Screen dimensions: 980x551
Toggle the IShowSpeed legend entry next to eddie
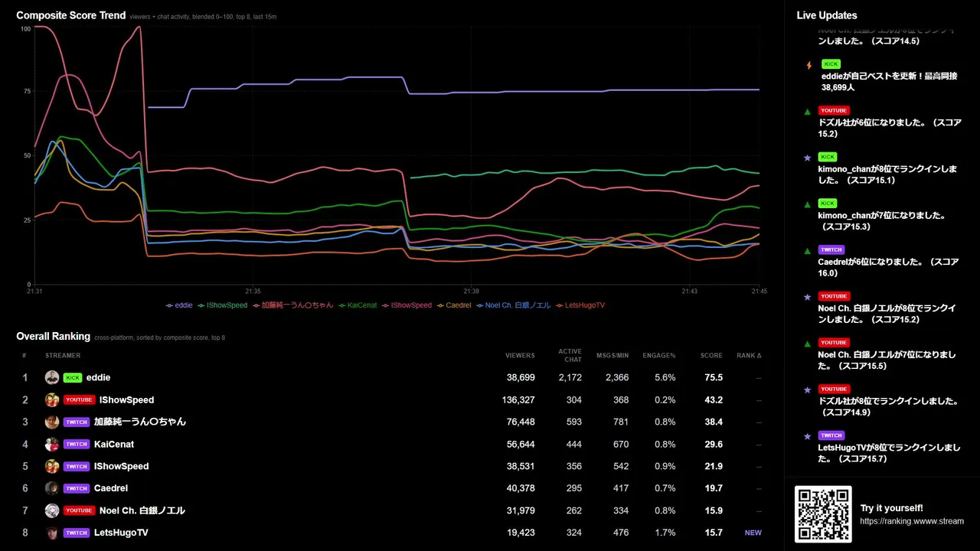point(222,305)
